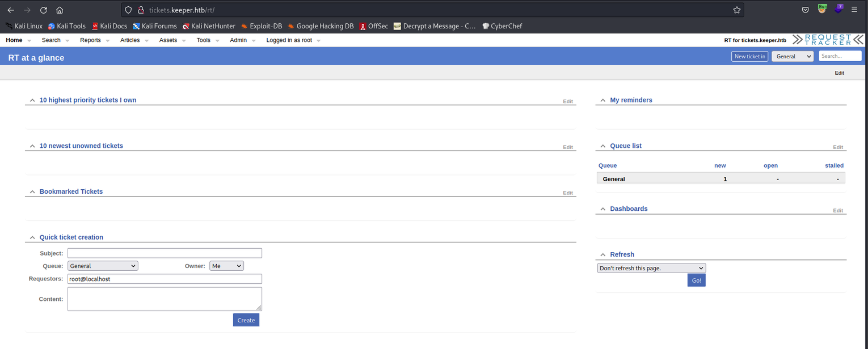Viewport: 868px width, 349px height.
Task: Open the Admin menu
Action: pyautogui.click(x=238, y=40)
